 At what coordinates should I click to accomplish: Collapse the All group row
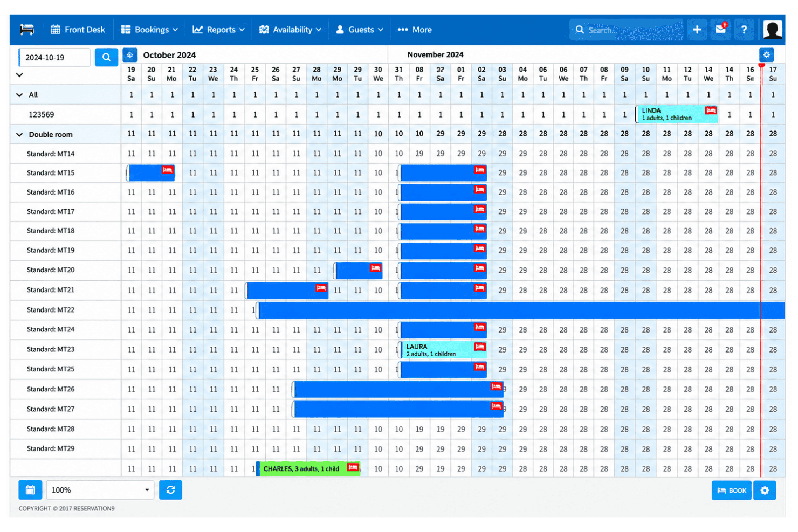[19, 95]
